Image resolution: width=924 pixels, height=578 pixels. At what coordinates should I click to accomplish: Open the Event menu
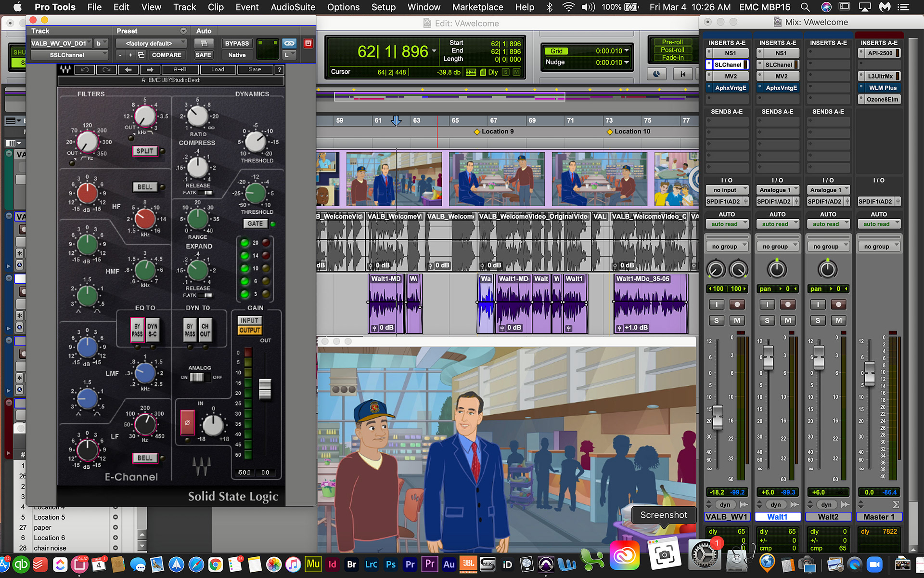(x=247, y=7)
